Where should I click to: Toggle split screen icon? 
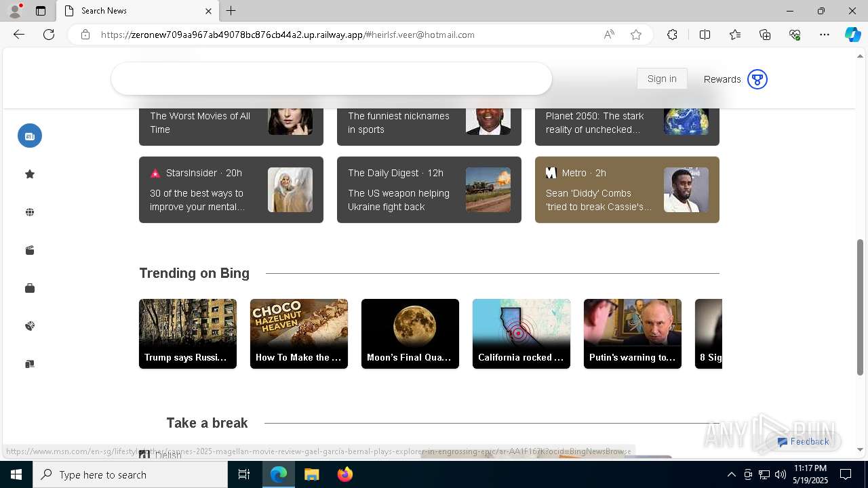pos(705,35)
